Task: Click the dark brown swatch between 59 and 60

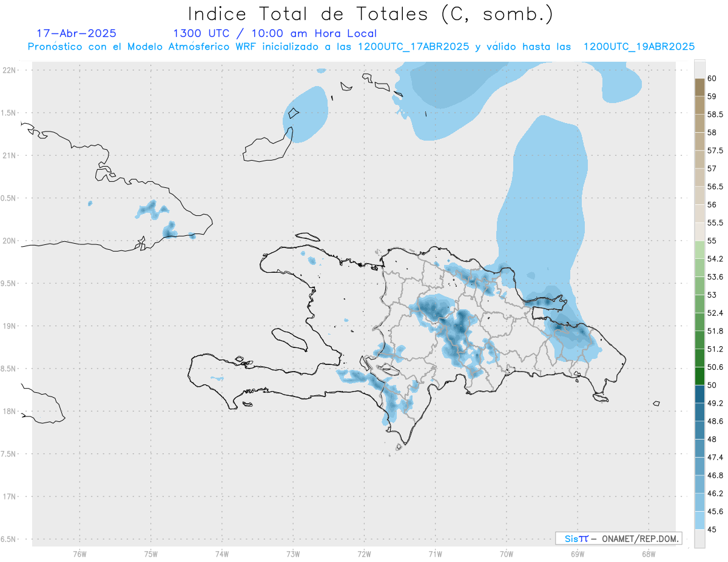Action: [699, 87]
